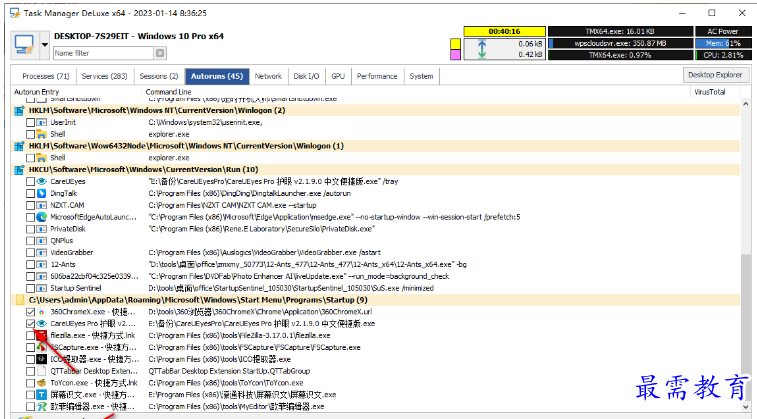This screenshot has width=757, height=419.
Task: Click the Mem: 61% usage bar
Action: [722, 43]
